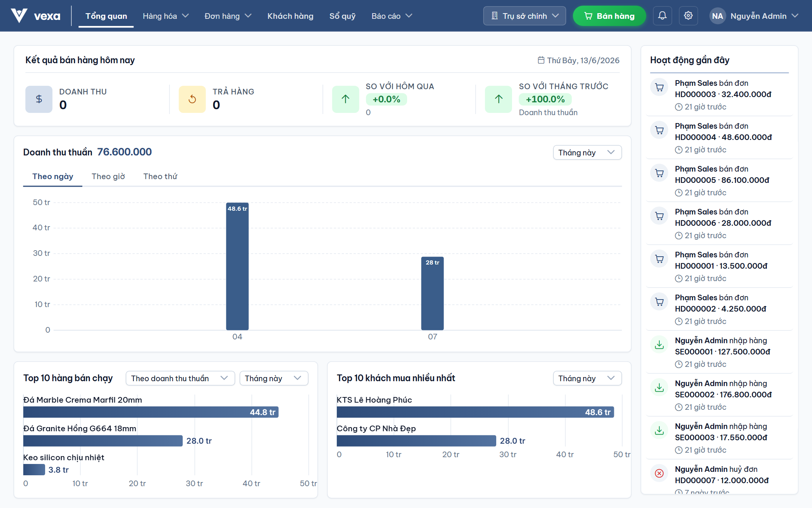Image resolution: width=812 pixels, height=508 pixels.
Task: Expand Tháng này filter for top customers
Action: pos(587,378)
